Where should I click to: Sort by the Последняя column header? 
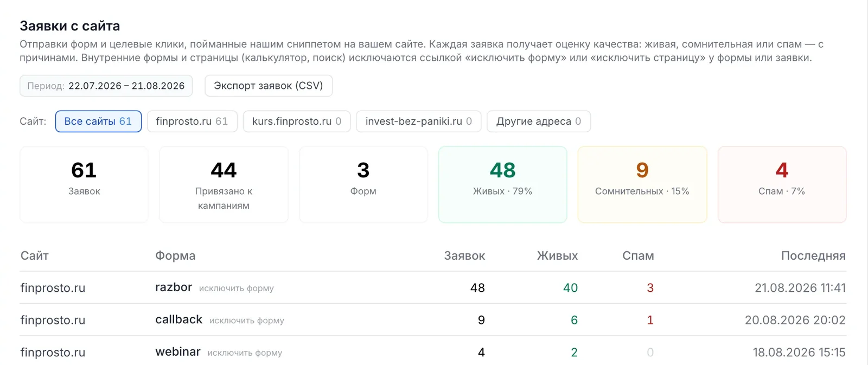pyautogui.click(x=813, y=255)
